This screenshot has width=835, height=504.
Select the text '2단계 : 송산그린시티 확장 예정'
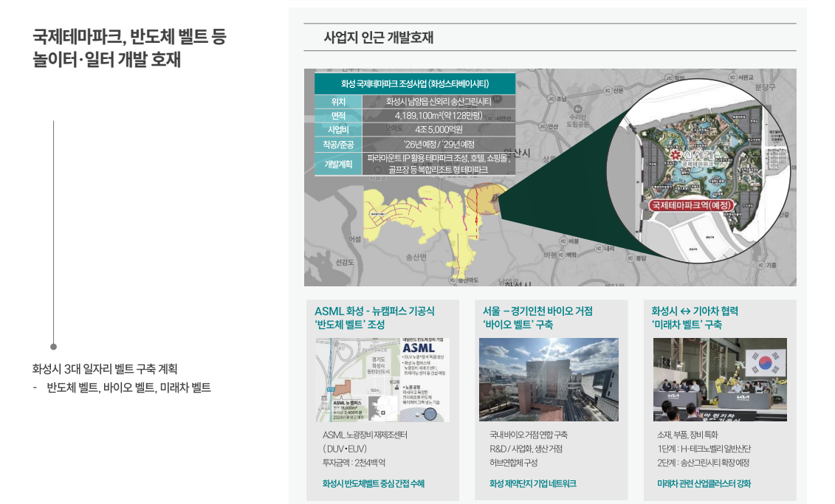point(703,463)
